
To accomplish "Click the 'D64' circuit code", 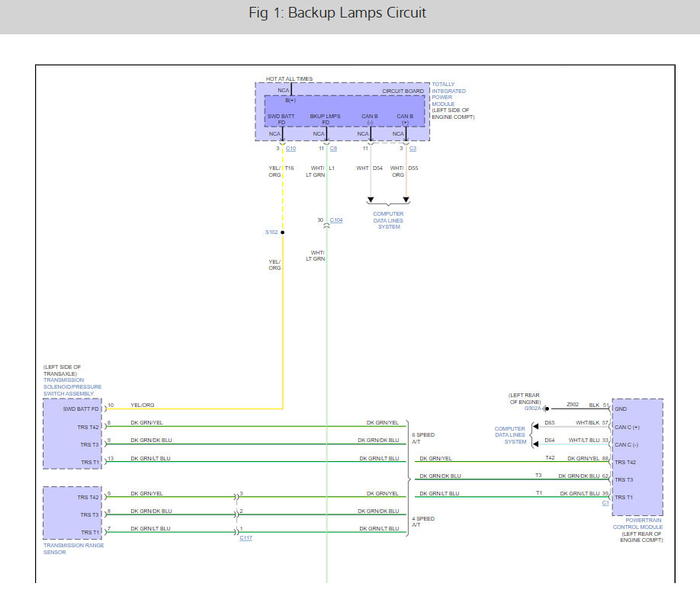I will (550, 440).
